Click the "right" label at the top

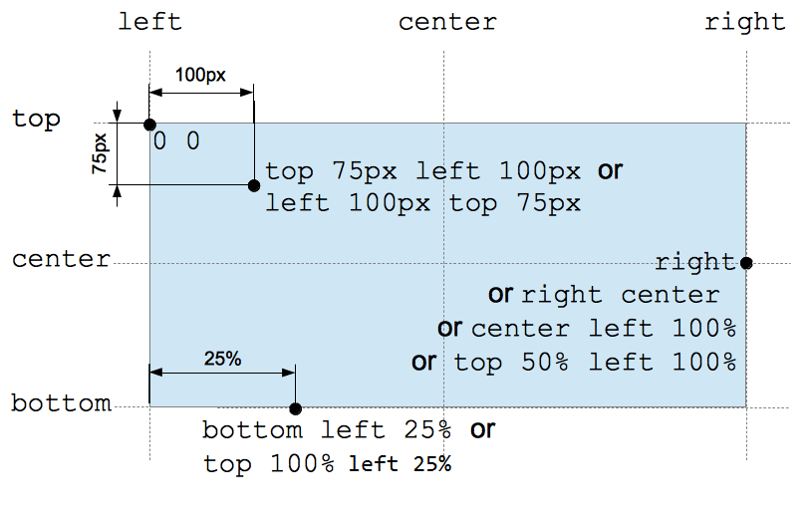click(x=744, y=22)
